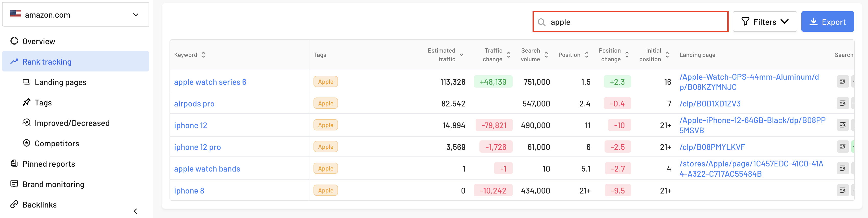
Task: Sort by Position column arrows
Action: (587, 55)
